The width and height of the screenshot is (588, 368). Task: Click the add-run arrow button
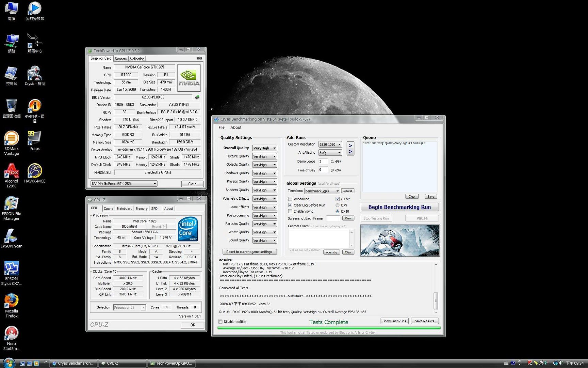coord(350,149)
